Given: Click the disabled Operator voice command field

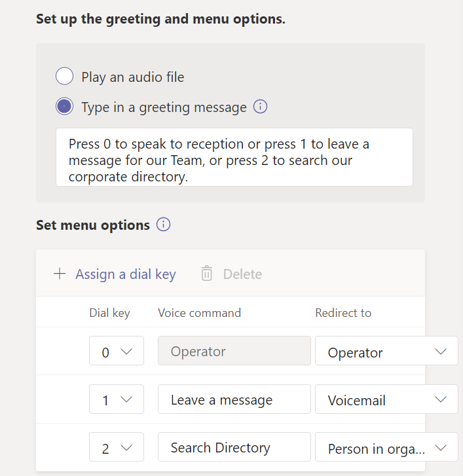Looking at the screenshot, I should click(234, 352).
